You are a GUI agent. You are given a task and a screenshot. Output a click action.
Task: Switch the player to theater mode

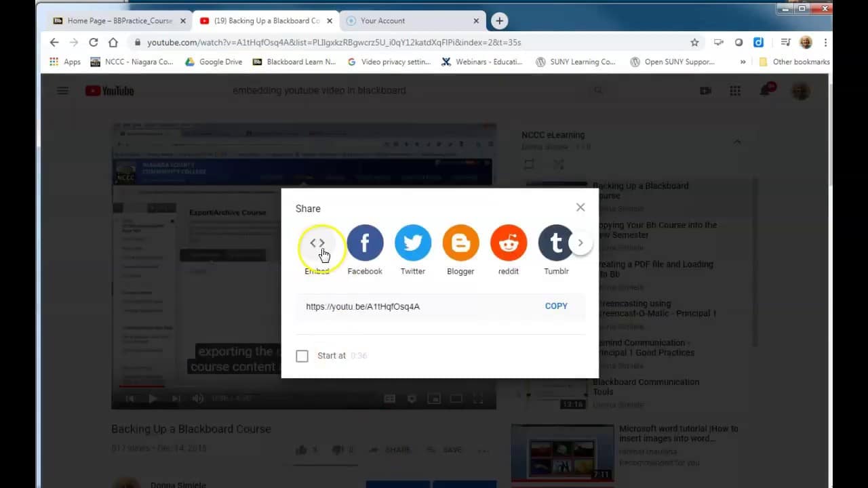pyautogui.click(x=456, y=399)
